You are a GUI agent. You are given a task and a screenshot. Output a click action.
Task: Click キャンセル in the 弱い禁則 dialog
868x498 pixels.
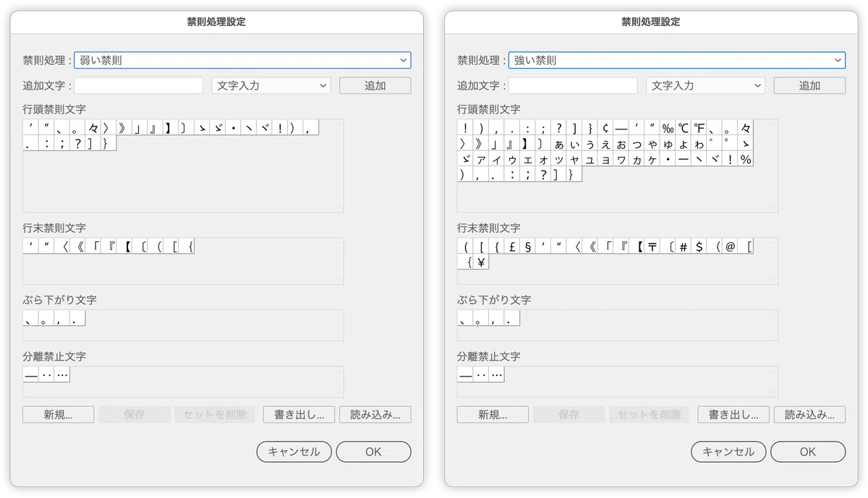click(294, 452)
